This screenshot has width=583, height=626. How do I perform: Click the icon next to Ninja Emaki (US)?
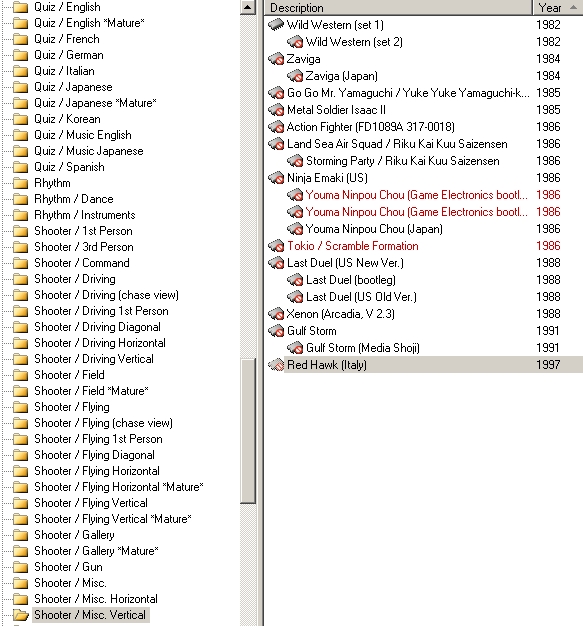coord(276,178)
